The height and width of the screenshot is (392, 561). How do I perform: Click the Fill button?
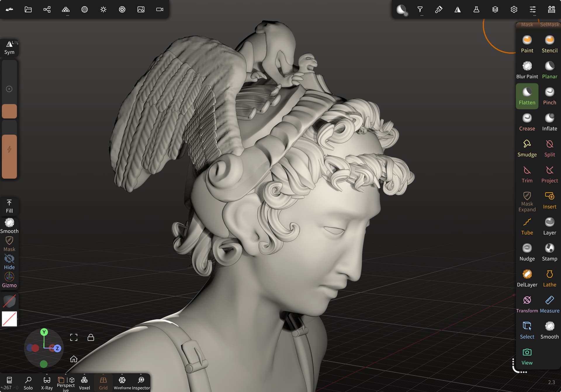pyautogui.click(x=9, y=206)
